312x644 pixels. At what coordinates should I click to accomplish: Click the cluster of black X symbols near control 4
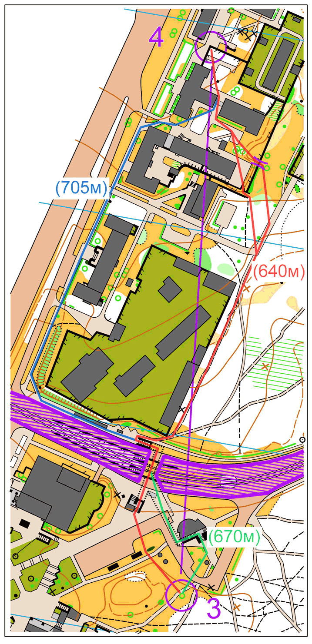[x=246, y=33]
